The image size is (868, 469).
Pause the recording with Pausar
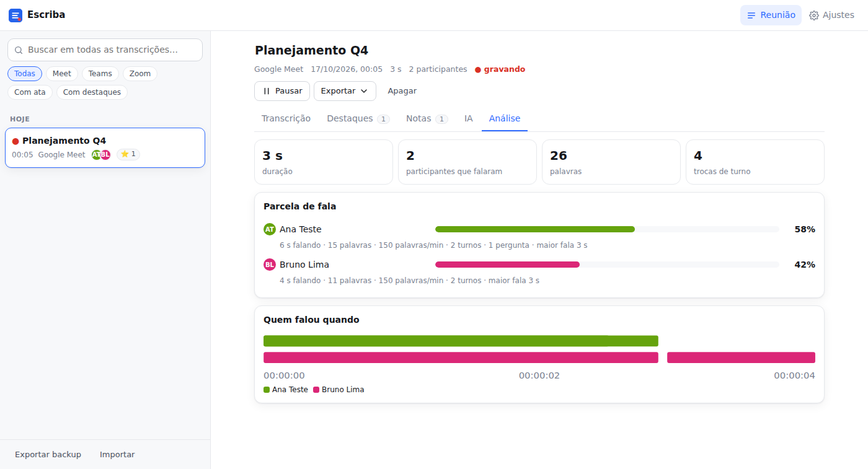point(282,91)
